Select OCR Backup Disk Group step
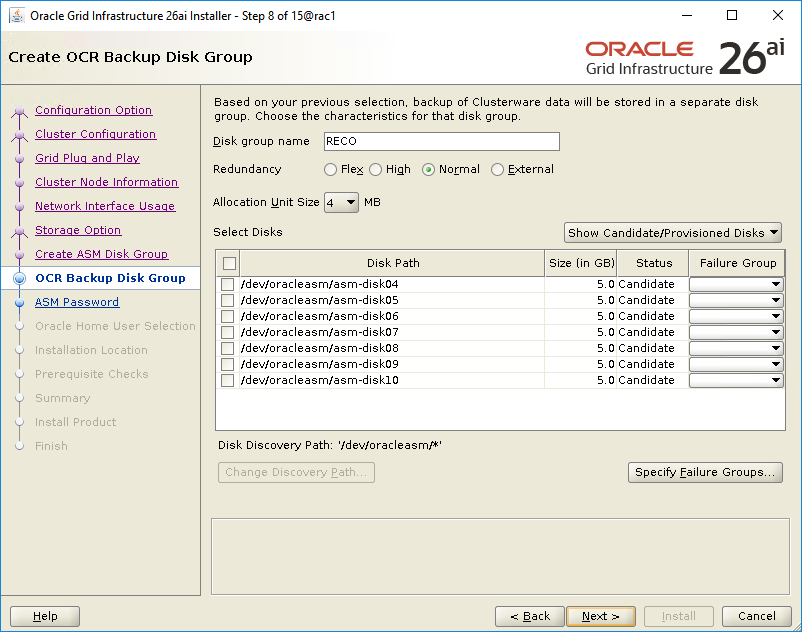The width and height of the screenshot is (802, 632). tap(110, 278)
